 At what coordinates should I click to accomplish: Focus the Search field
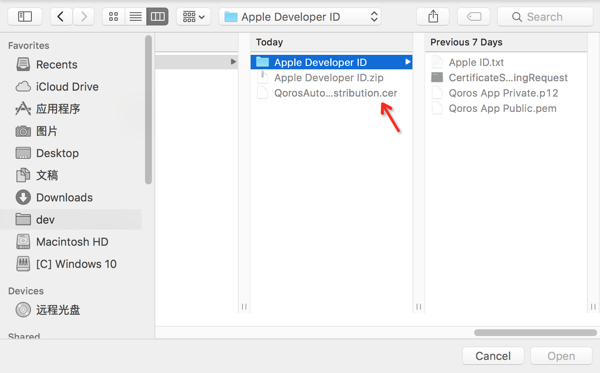click(x=545, y=16)
